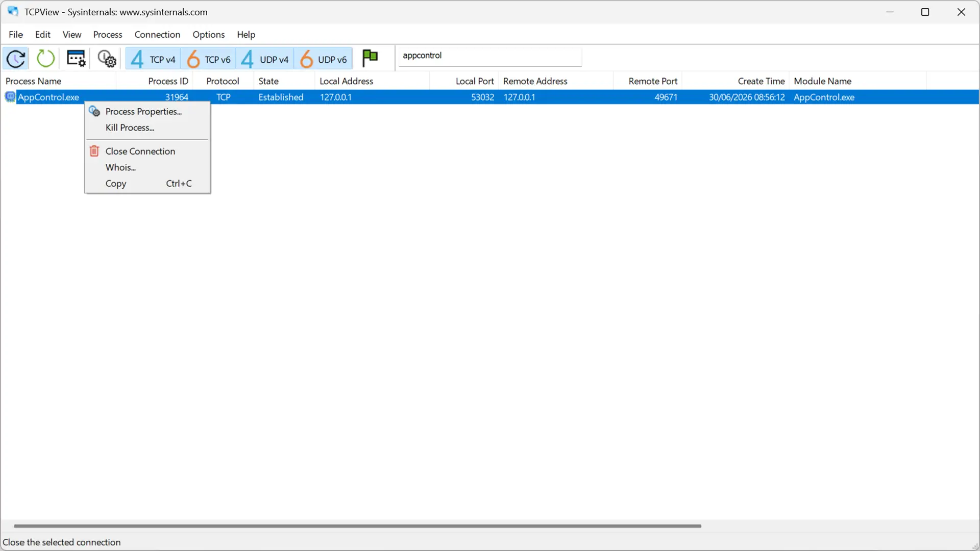Sort by Create Time column header
980x551 pixels.
736,81
